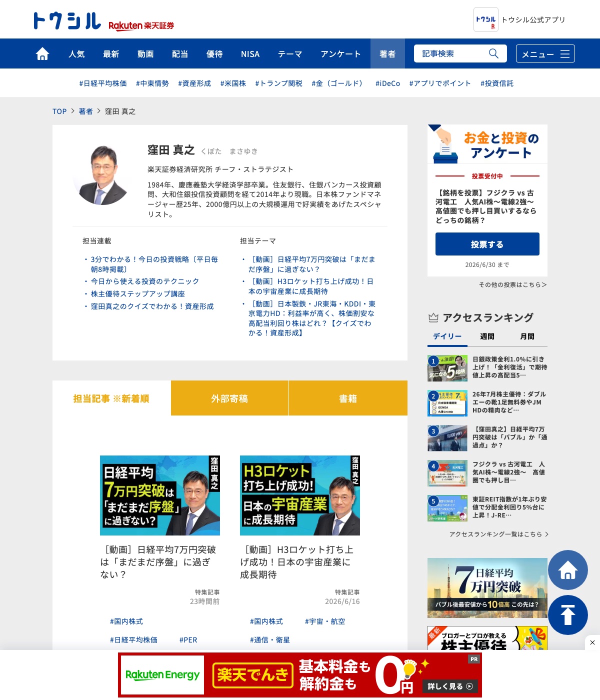This screenshot has height=700, width=600.
Task: Open 3分でわかる！今日の投資戦略 series
Action: pyautogui.click(x=154, y=264)
